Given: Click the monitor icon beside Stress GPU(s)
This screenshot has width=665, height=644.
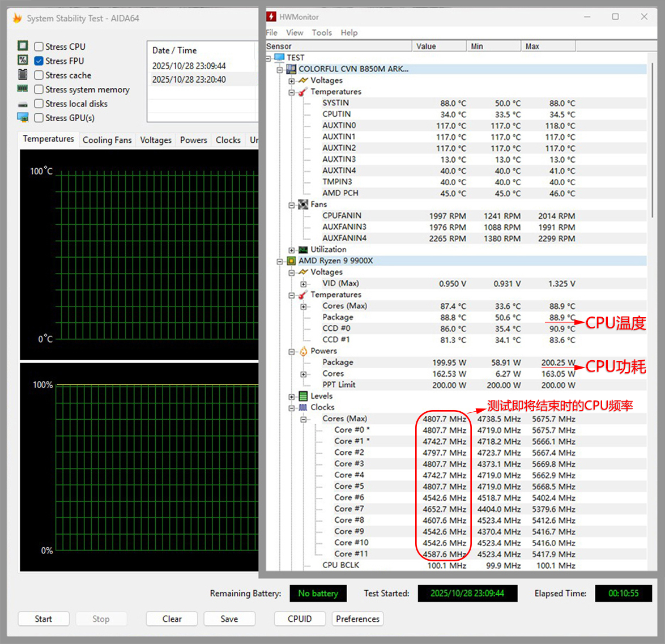Looking at the screenshot, I should click(x=23, y=118).
